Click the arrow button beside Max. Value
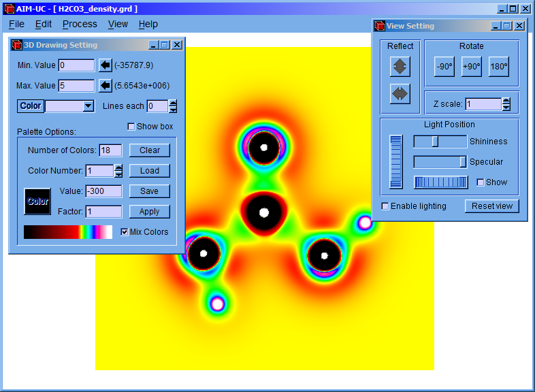This screenshot has width=535, height=392. pos(106,86)
